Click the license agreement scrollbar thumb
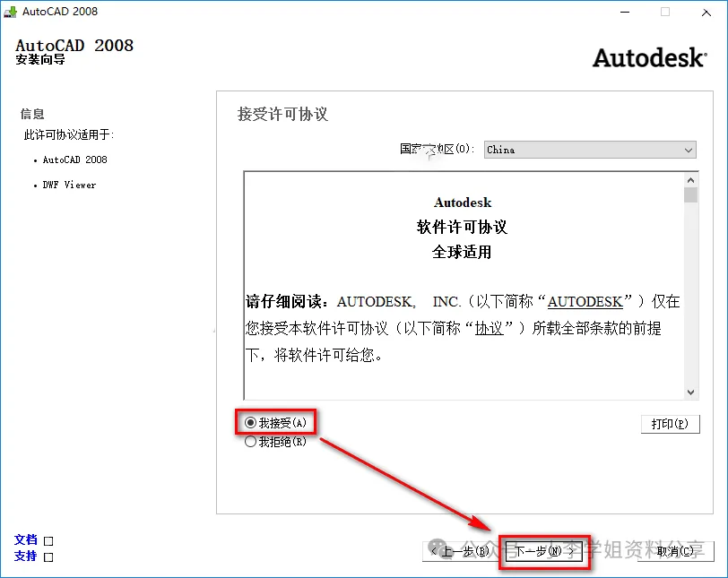728x578 pixels. 691,194
